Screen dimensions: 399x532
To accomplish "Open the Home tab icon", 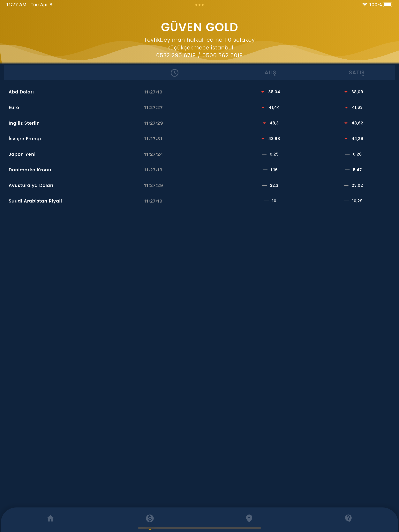I will pyautogui.click(x=50, y=518).
